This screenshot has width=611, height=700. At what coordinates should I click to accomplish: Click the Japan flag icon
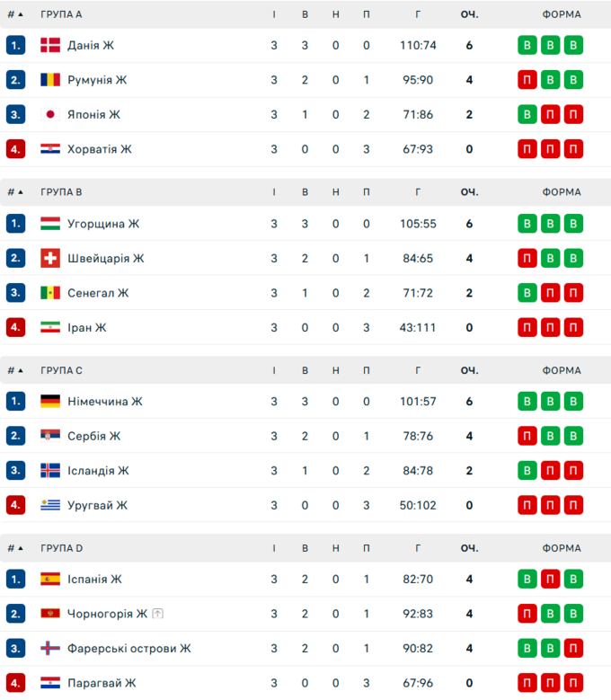point(50,115)
